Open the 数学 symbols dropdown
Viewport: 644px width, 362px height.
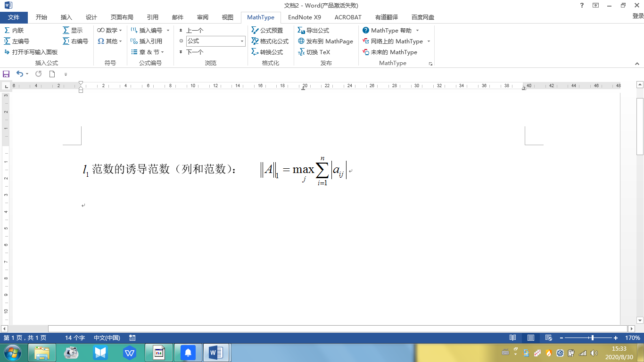109,30
